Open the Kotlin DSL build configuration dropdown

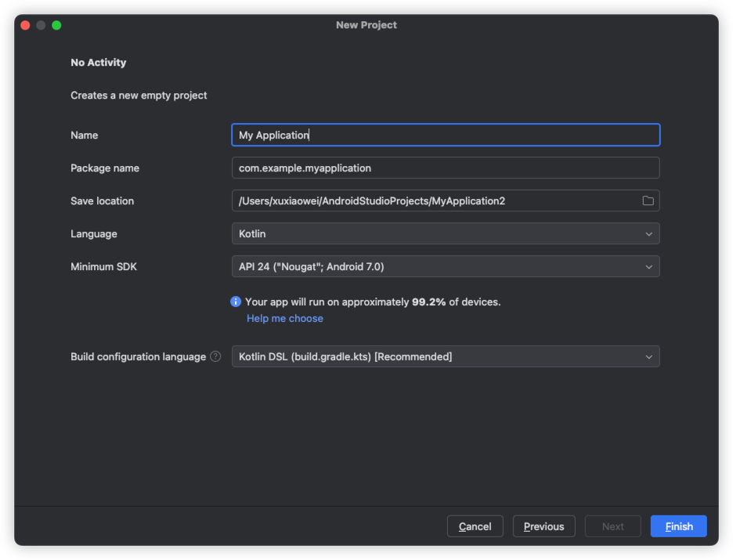pos(445,357)
